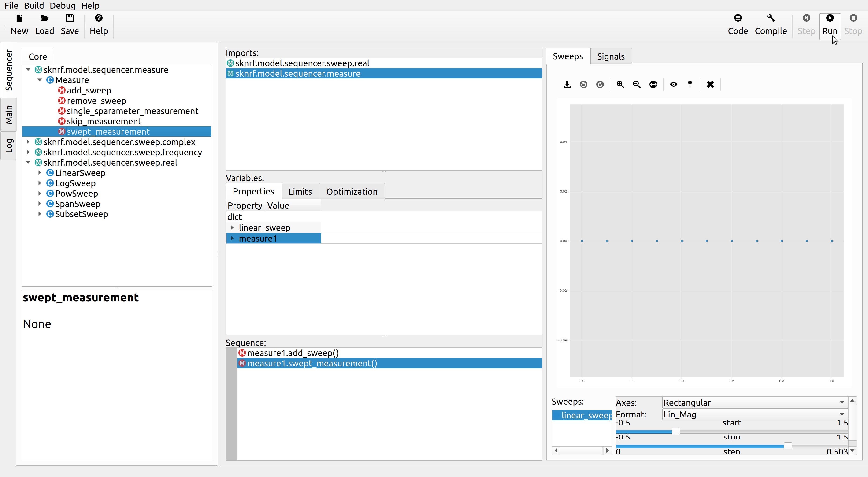This screenshot has height=477, width=868.
Task: Click the start slider handle
Action: 676,432
